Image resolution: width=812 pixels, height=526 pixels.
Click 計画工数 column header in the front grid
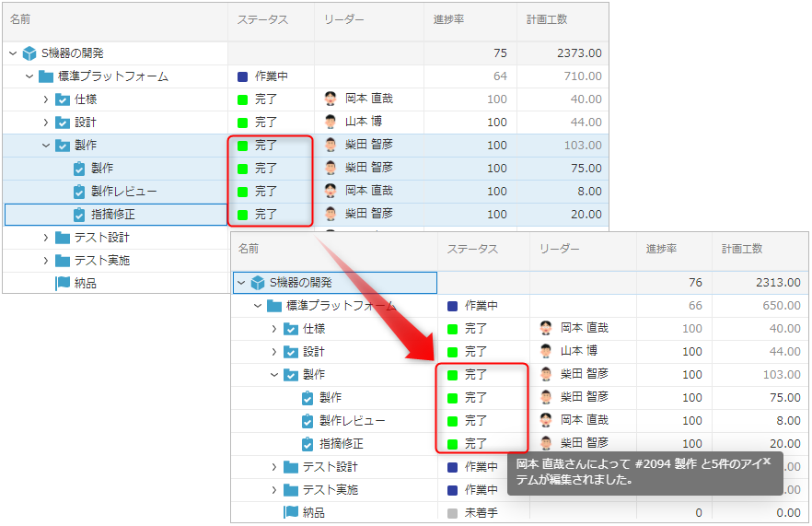(742, 249)
